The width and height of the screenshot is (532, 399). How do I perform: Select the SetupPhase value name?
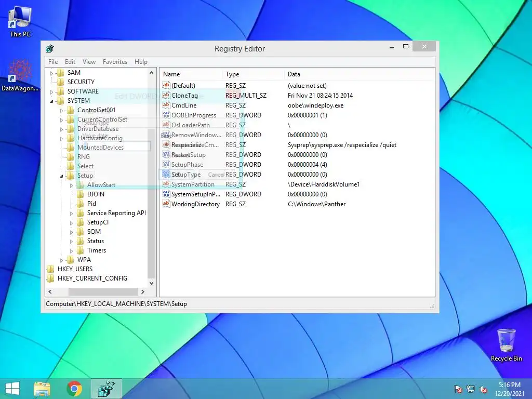187,165
